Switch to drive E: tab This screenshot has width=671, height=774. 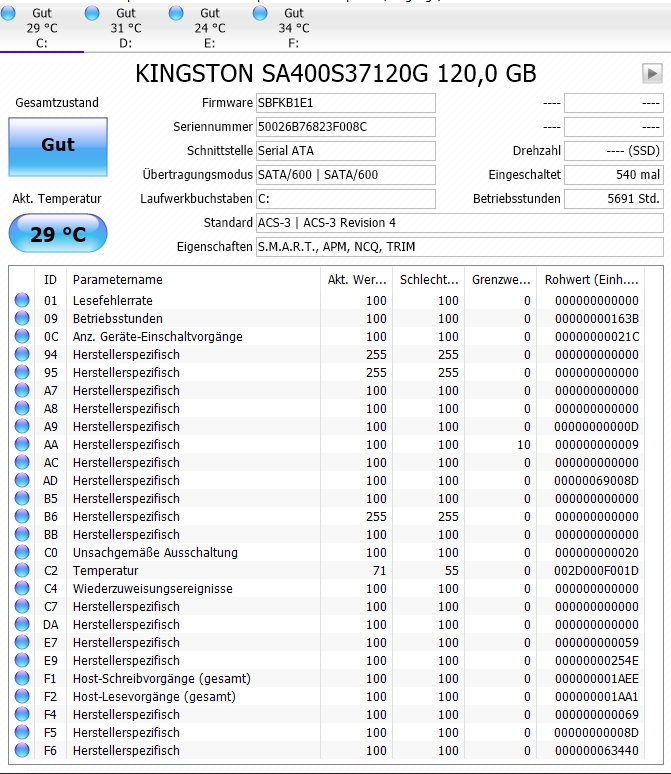[210, 28]
